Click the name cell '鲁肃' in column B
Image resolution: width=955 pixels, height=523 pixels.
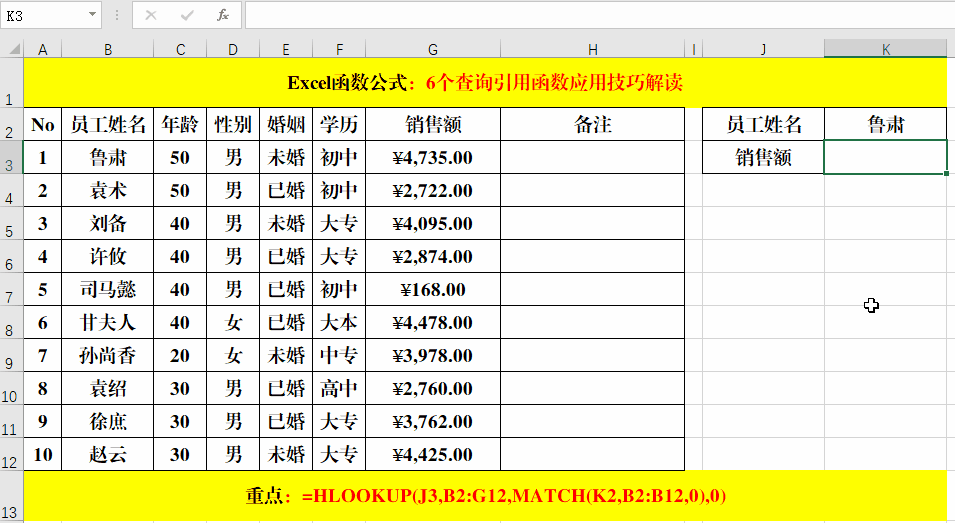click(x=108, y=158)
